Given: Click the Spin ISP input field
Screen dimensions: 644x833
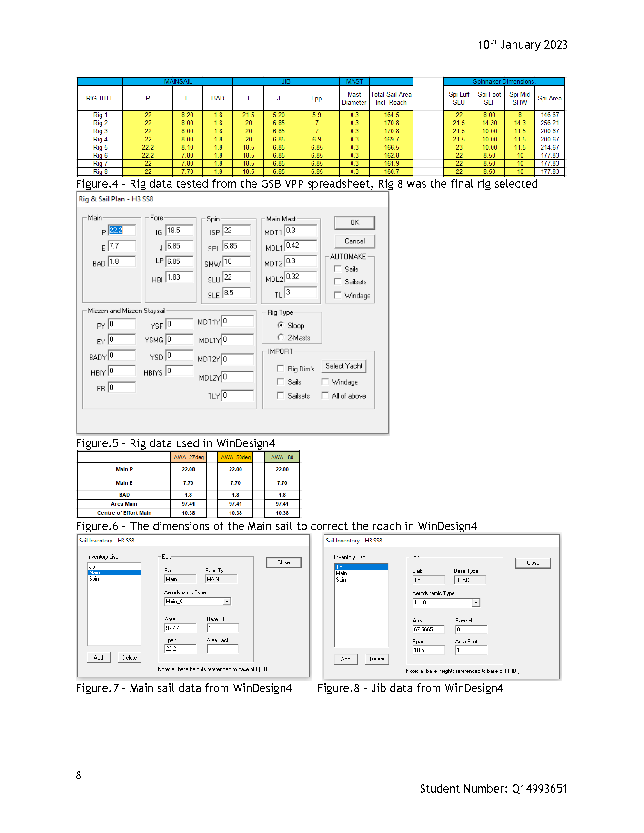Looking at the screenshot, I should (236, 231).
